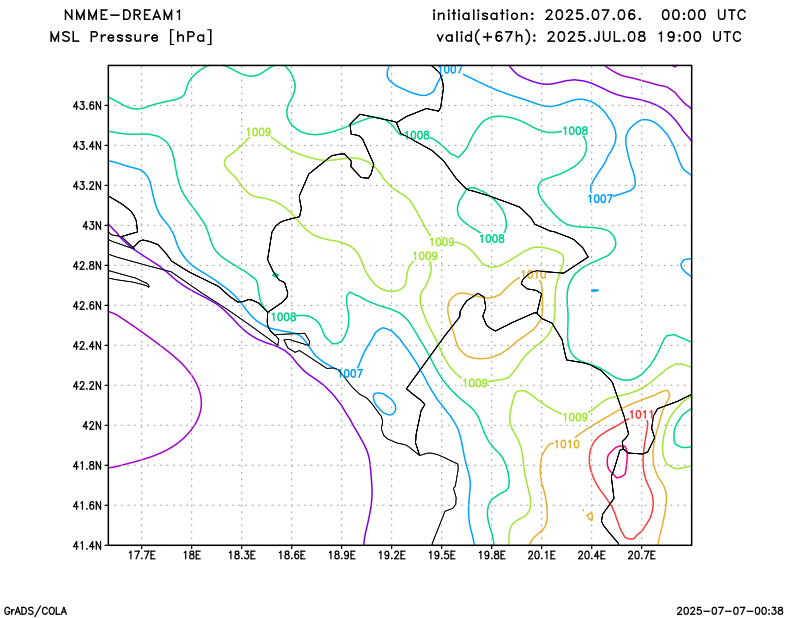Screen dimensions: 800x618
Task: Click the 42N latitude label
Action: (92, 426)
